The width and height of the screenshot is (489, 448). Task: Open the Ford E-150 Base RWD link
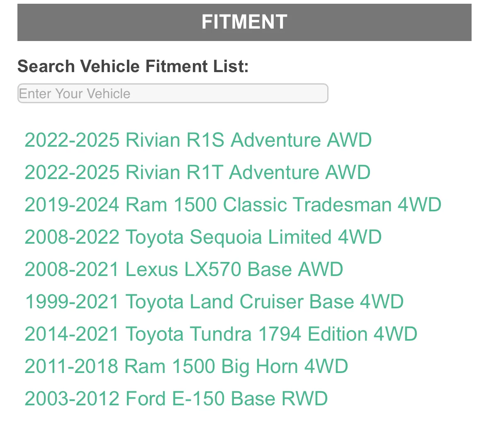coord(176,399)
